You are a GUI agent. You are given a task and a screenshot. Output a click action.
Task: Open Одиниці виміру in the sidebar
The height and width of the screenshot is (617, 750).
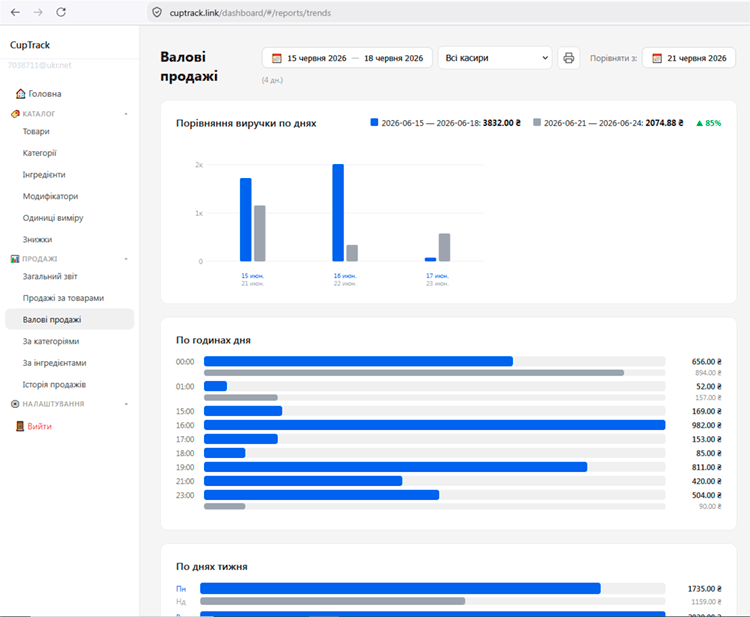(x=53, y=218)
